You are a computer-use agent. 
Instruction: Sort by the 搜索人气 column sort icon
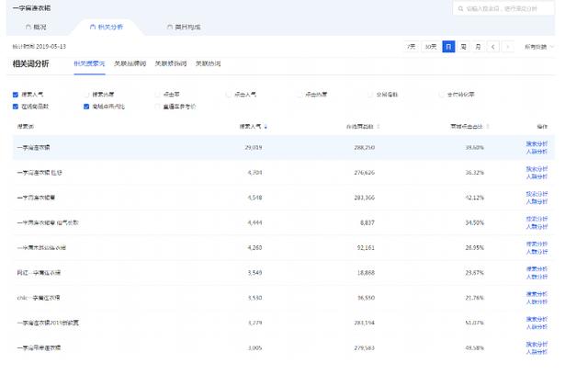coord(266,126)
